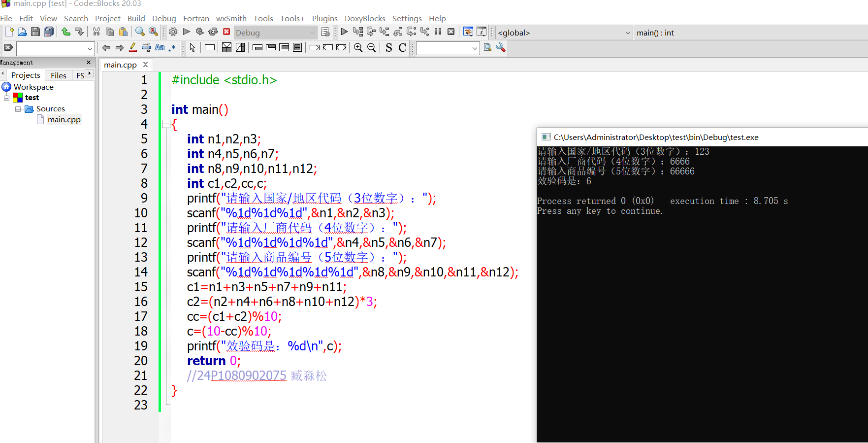The height and width of the screenshot is (443, 868).
Task: Toggle selected text search icon
Action: coord(146,48)
